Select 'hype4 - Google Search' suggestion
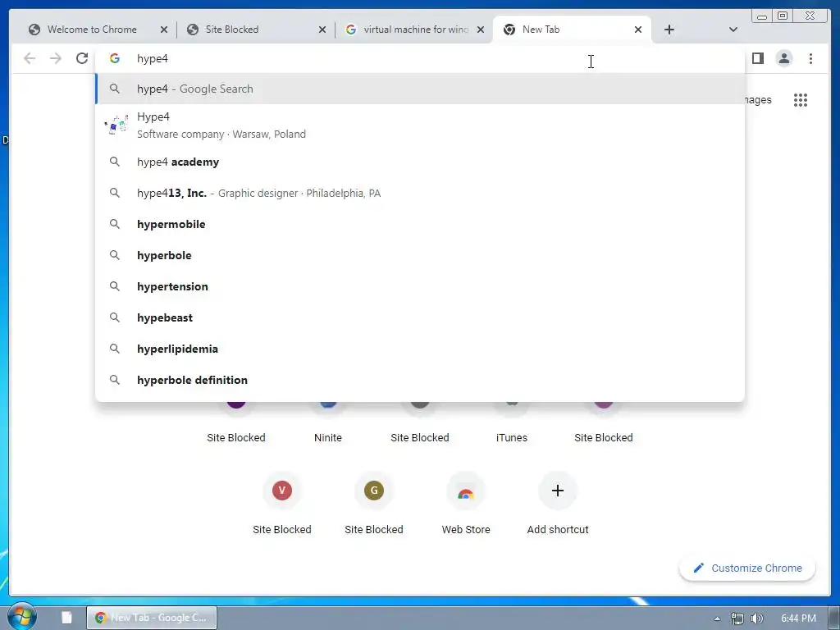This screenshot has height=630, width=840. (x=420, y=89)
